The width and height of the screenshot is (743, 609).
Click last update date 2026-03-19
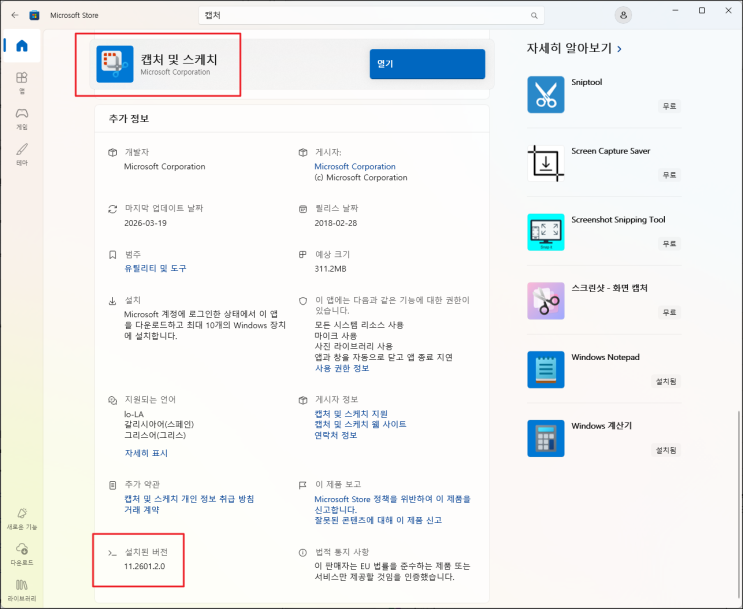(145, 223)
